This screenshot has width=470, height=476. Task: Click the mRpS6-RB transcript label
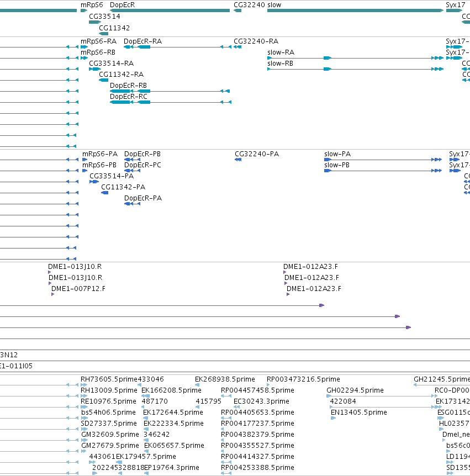(x=98, y=52)
